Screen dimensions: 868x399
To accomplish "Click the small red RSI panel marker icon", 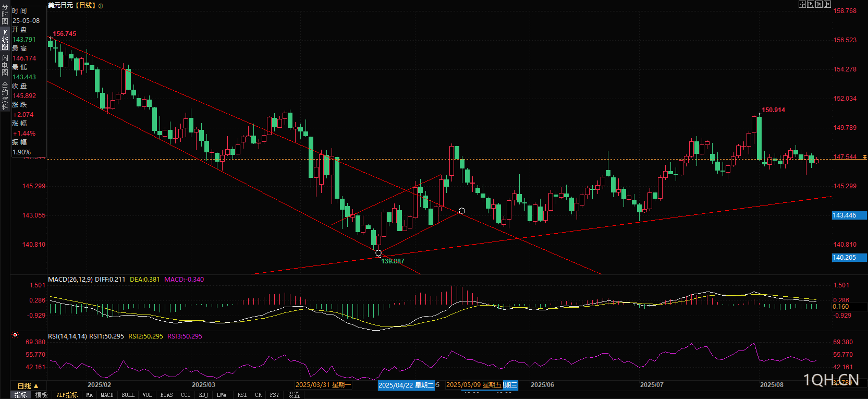I will click(15, 335).
